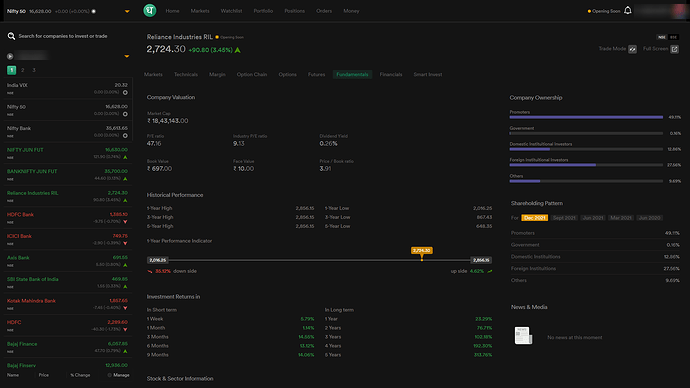Expand the watchlist selector dropdown arrow
This screenshot has height=388, width=690.
pyautogui.click(x=127, y=56)
